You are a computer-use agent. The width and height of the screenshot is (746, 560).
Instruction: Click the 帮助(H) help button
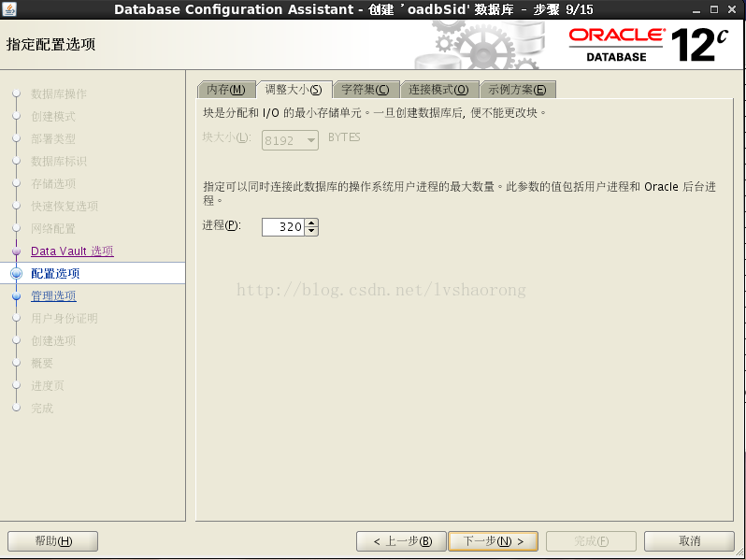pos(52,541)
